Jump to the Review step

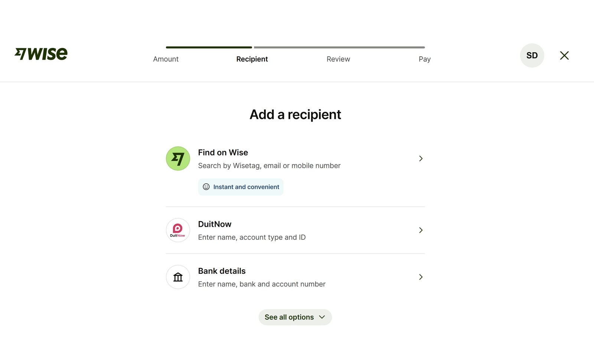[x=338, y=59]
